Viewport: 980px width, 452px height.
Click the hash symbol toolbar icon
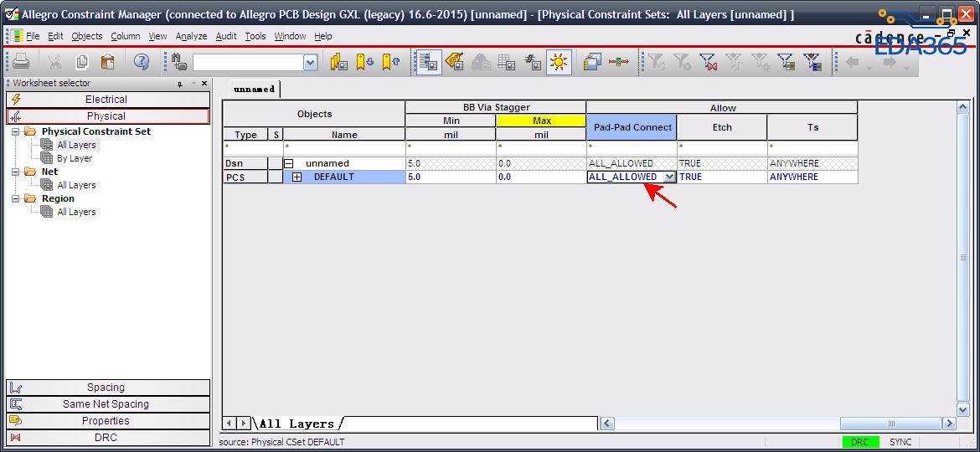click(533, 62)
